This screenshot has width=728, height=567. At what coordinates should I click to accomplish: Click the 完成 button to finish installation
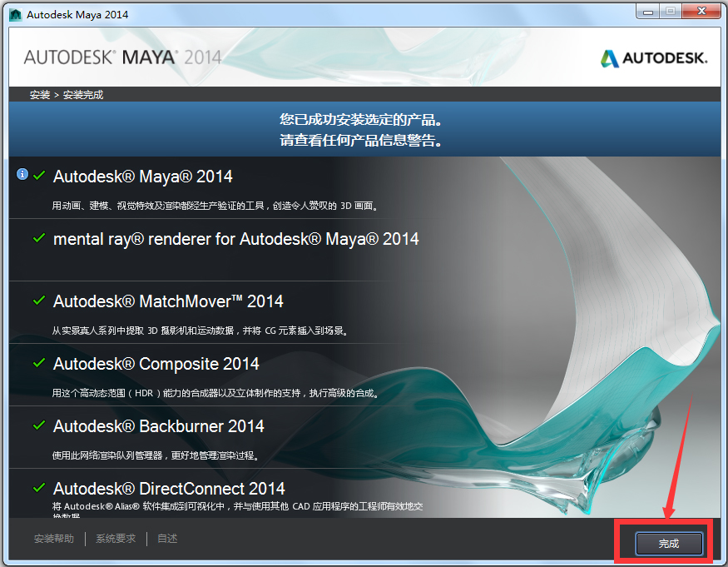[x=668, y=543]
